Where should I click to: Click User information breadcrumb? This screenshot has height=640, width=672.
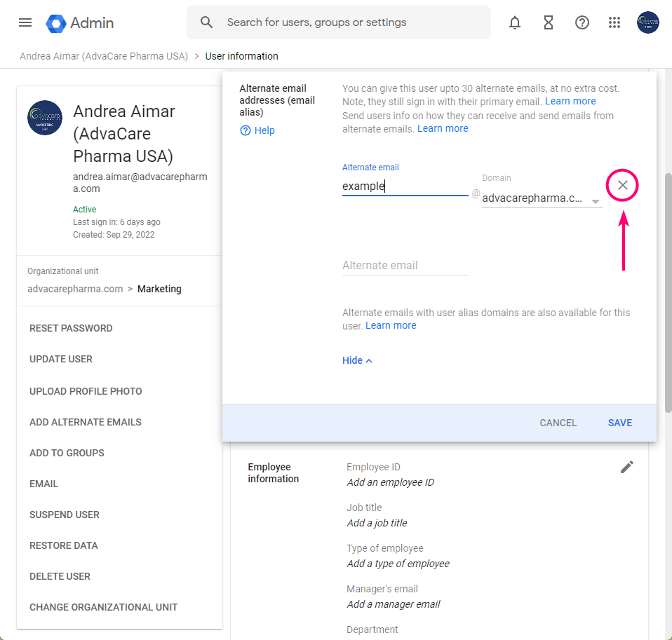click(x=241, y=56)
